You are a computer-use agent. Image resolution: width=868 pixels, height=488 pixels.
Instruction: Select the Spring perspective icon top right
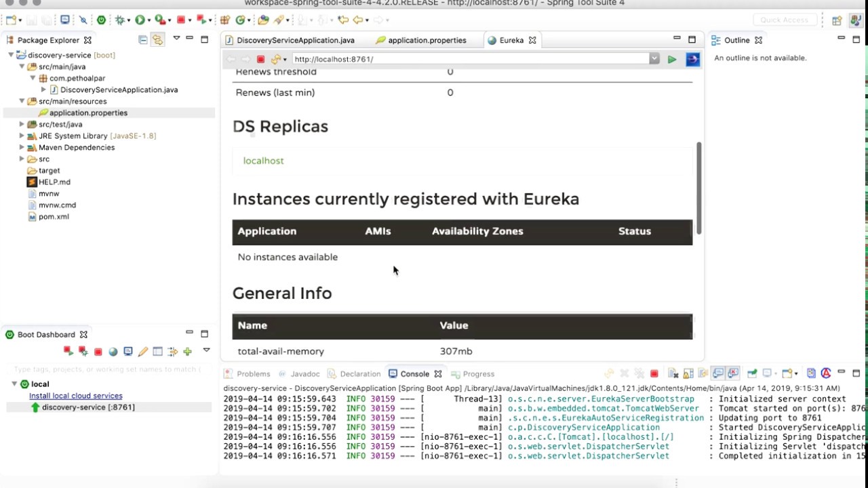tap(855, 20)
